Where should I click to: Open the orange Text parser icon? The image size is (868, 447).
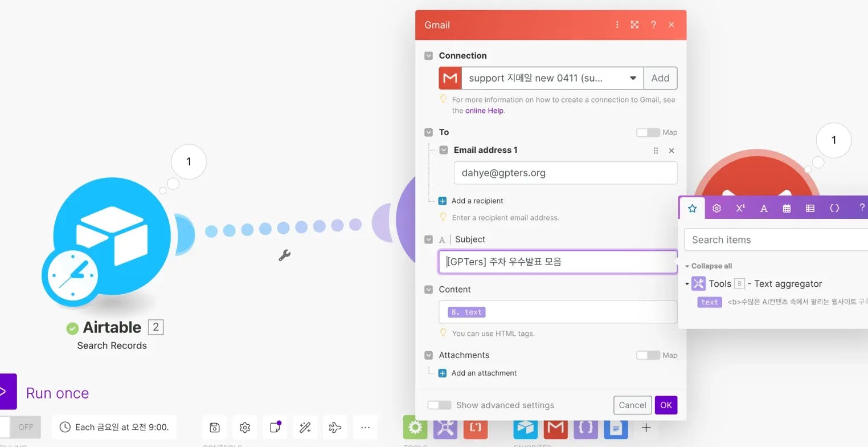476,427
